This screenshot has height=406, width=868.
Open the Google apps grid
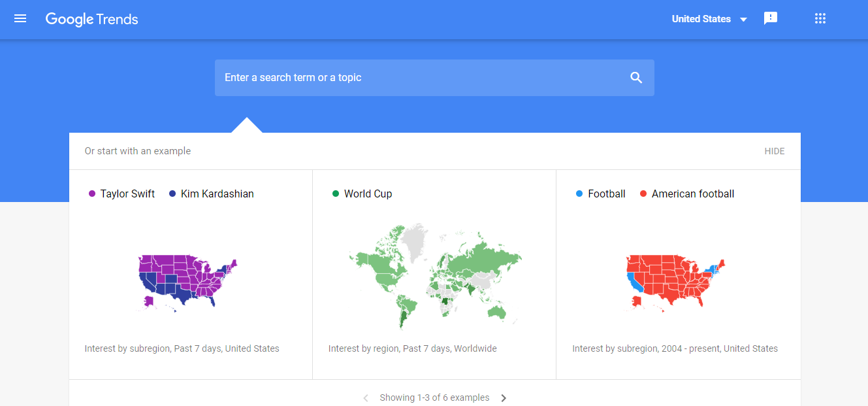pyautogui.click(x=820, y=19)
